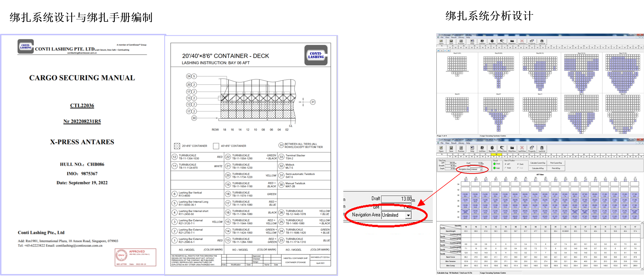Select the Bay13(14) thumbnail

click(581, 73)
